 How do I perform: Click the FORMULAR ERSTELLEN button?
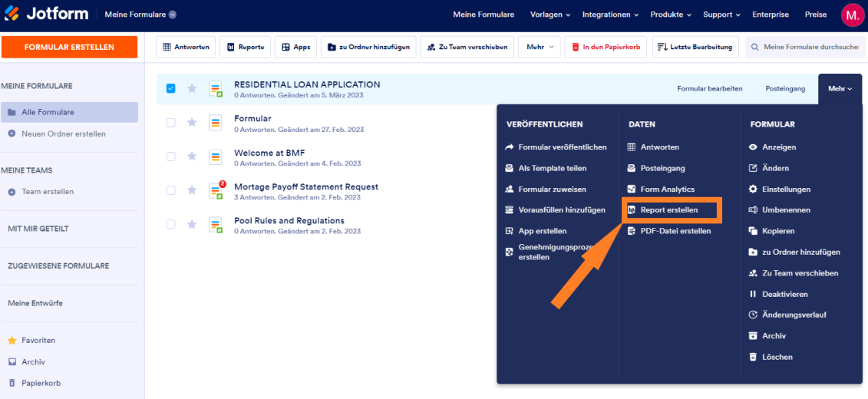[69, 47]
